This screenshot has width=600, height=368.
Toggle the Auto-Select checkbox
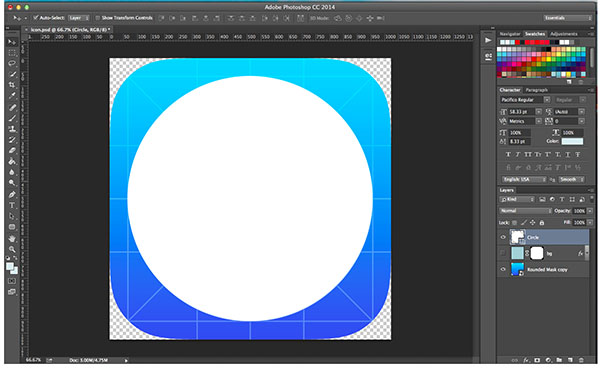[36, 18]
